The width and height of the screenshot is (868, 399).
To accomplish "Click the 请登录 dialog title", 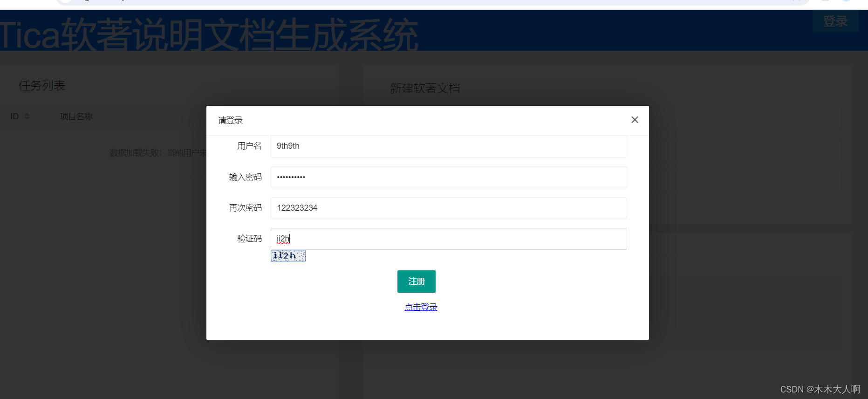I will [231, 120].
